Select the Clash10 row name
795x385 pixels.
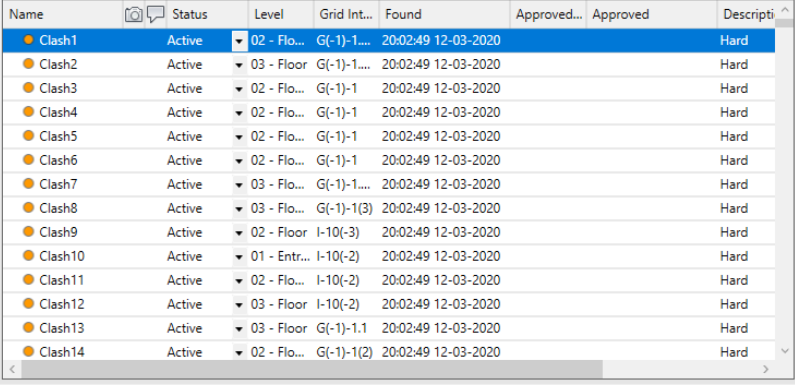click(62, 256)
